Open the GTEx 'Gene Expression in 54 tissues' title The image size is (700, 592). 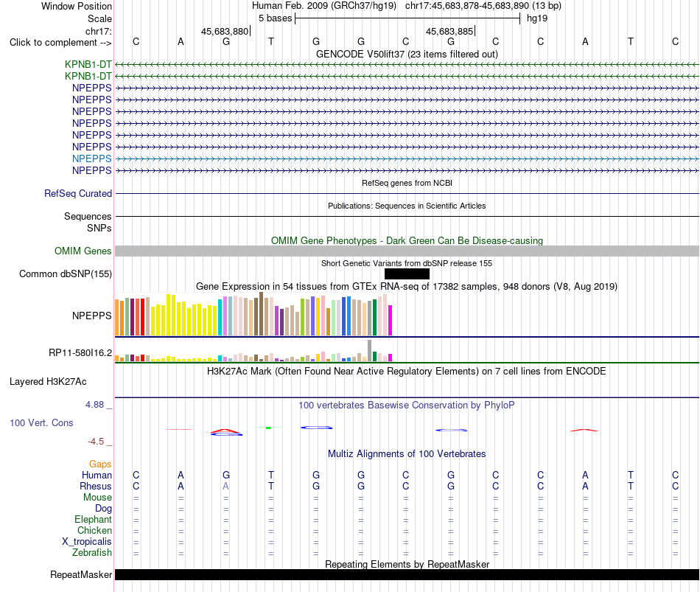pos(407,286)
